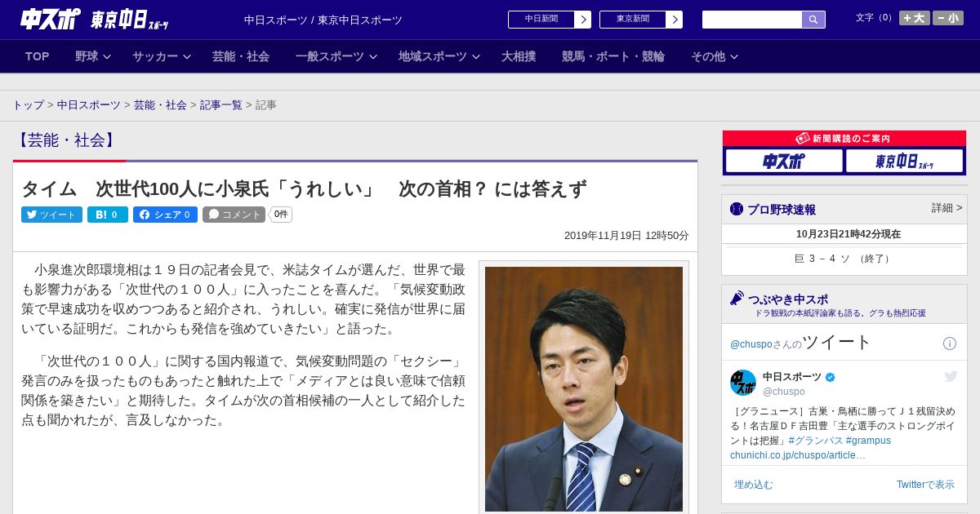Open the 大相撲 menu item
The width and height of the screenshot is (980, 514).
pos(519,56)
